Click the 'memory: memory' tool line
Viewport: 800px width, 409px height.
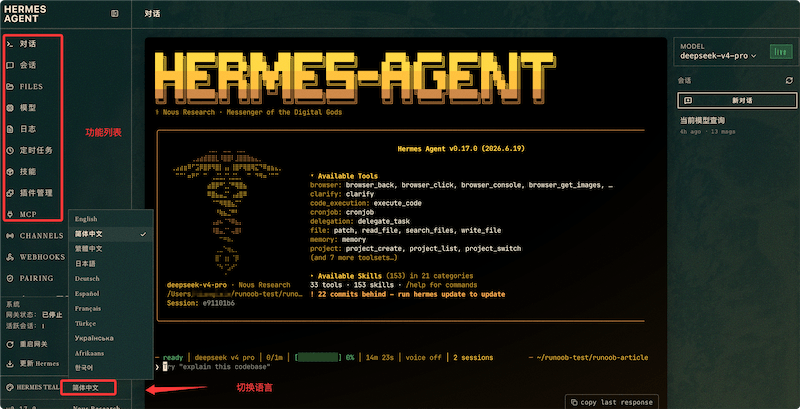[338, 240]
